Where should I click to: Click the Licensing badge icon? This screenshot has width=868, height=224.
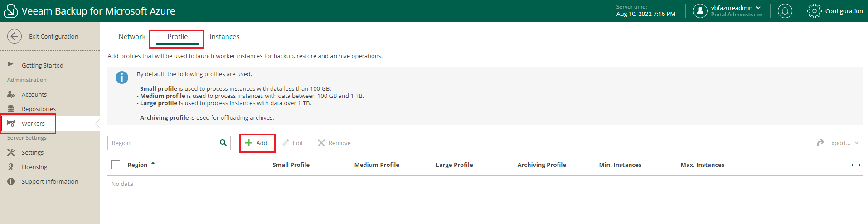click(11, 167)
